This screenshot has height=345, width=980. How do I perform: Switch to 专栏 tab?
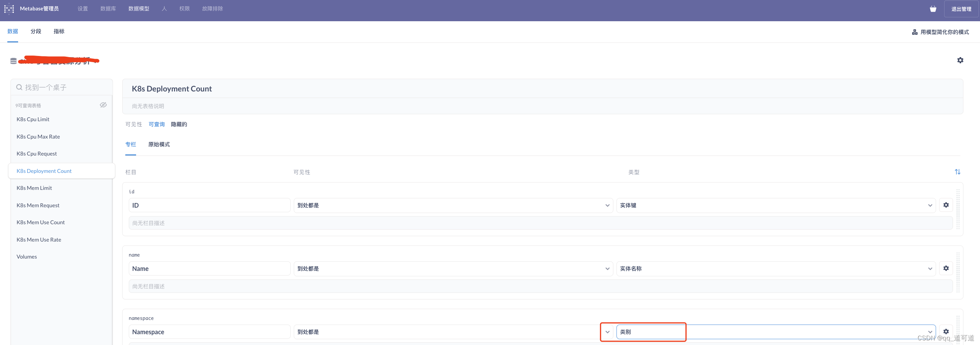[131, 144]
